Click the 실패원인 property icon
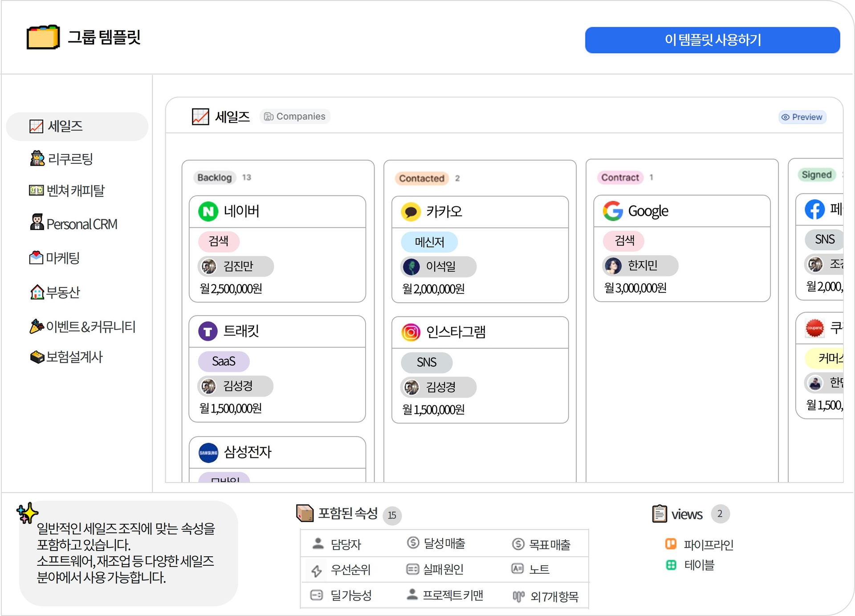 tap(412, 569)
